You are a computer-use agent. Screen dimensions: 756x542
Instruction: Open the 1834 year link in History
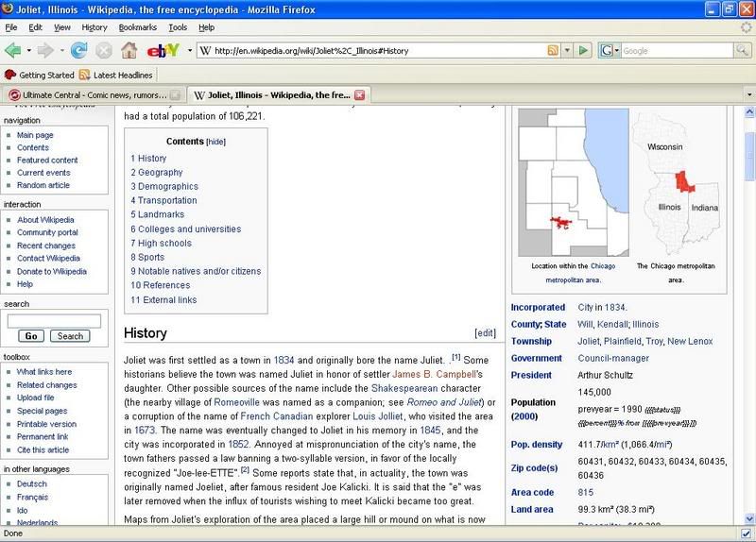284,360
